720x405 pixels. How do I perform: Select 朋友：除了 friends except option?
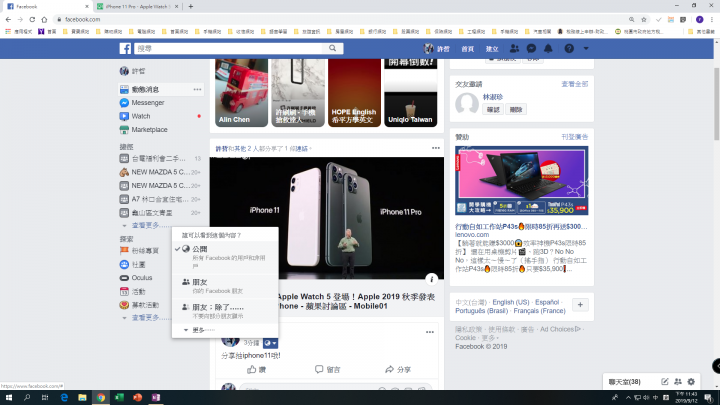(225, 311)
